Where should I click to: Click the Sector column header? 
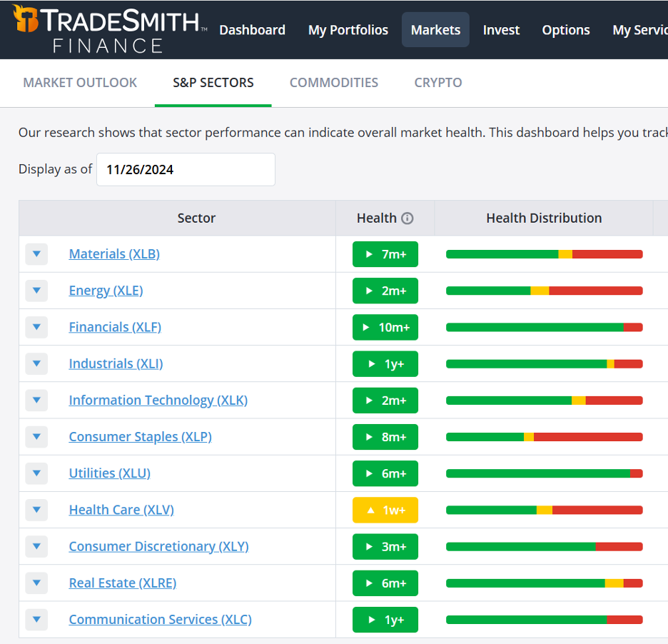tap(196, 218)
